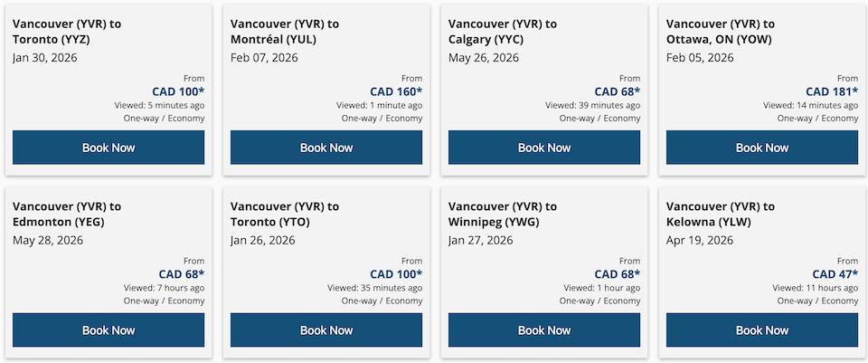Book the Vancouver to Toronto (YYZ) flight
The width and height of the screenshot is (868, 363).
point(108,148)
